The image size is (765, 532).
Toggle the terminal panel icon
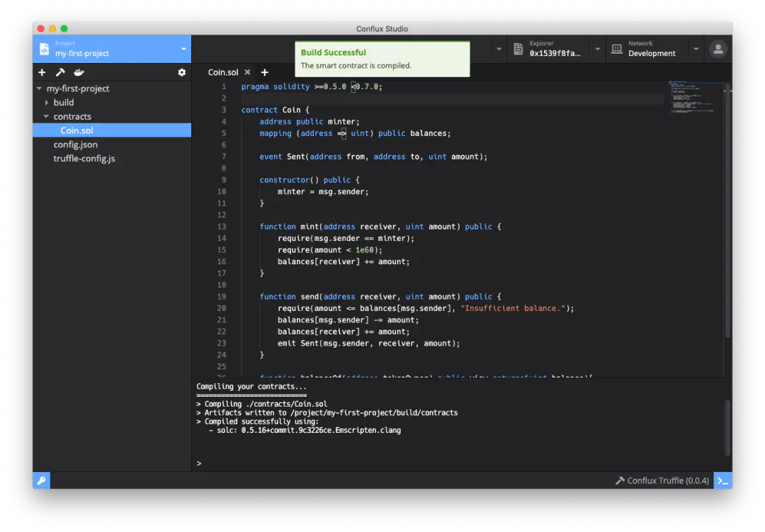point(722,481)
